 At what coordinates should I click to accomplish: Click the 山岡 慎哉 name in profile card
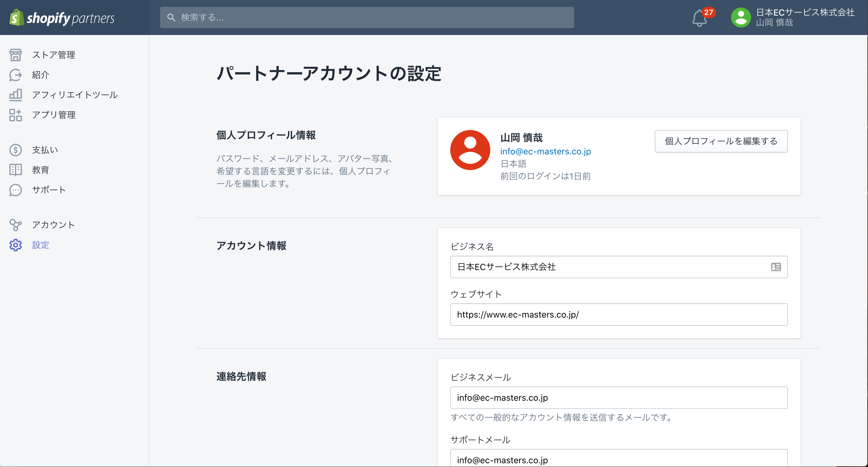pyautogui.click(x=521, y=138)
